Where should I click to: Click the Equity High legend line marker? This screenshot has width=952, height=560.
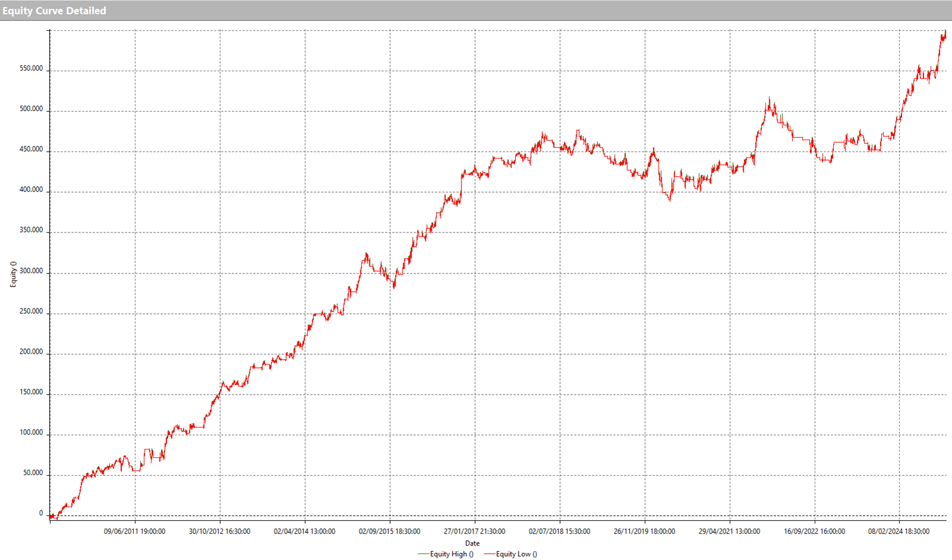coord(423,554)
